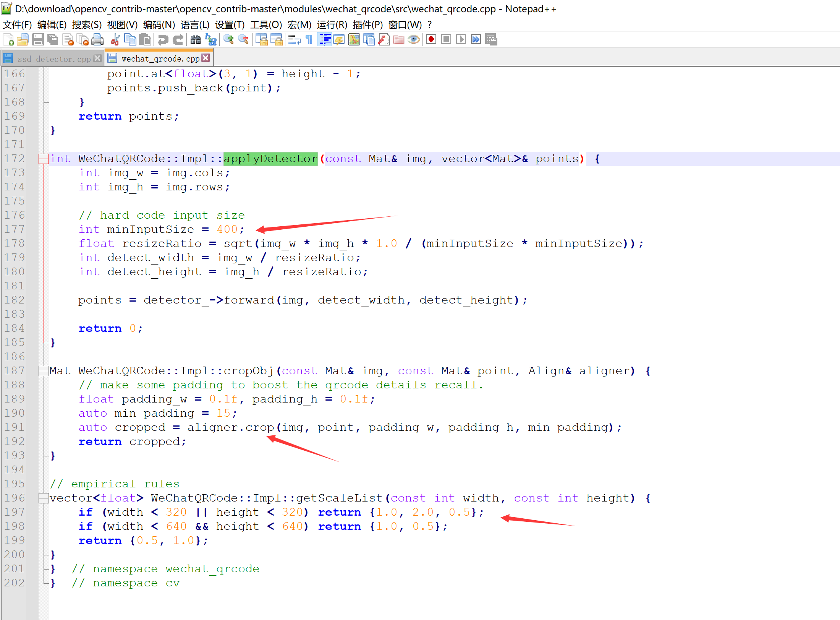Collapse the cropObj function at line 187
Viewport: 840px width, 620px height.
pos(43,370)
